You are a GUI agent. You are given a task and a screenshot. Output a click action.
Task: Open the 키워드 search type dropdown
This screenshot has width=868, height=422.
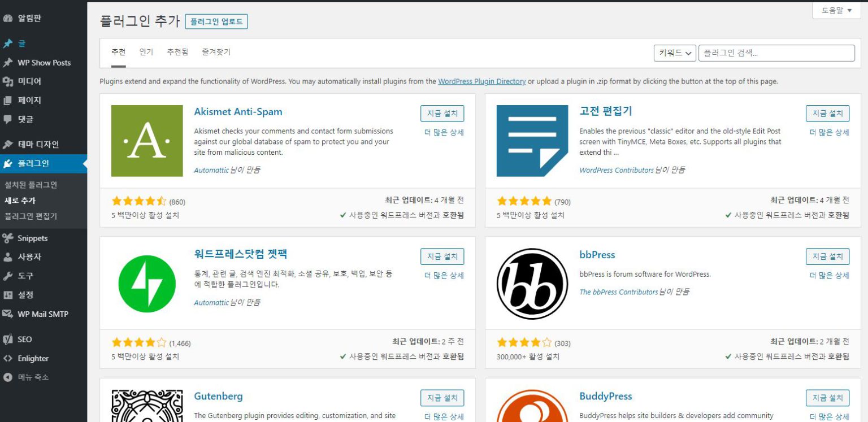tap(674, 53)
